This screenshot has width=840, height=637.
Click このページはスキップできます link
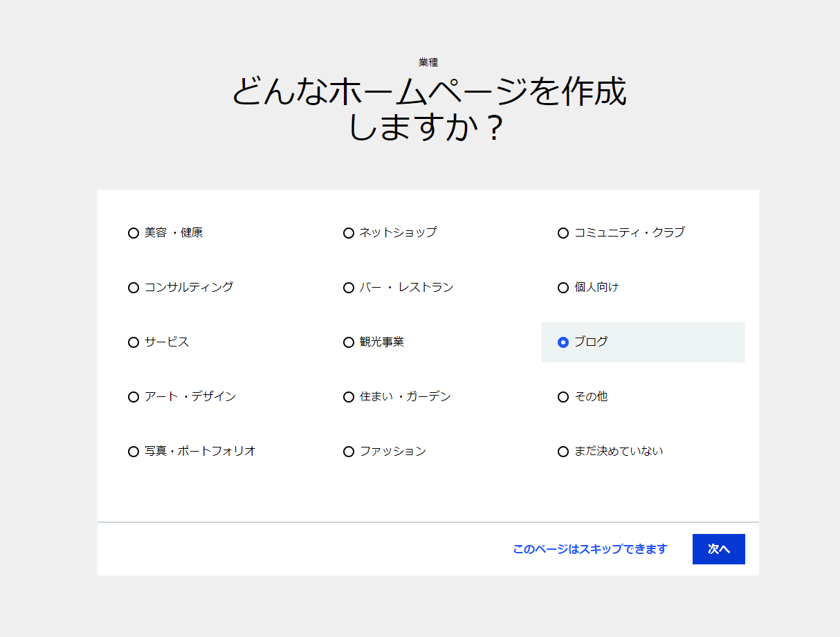tap(590, 549)
